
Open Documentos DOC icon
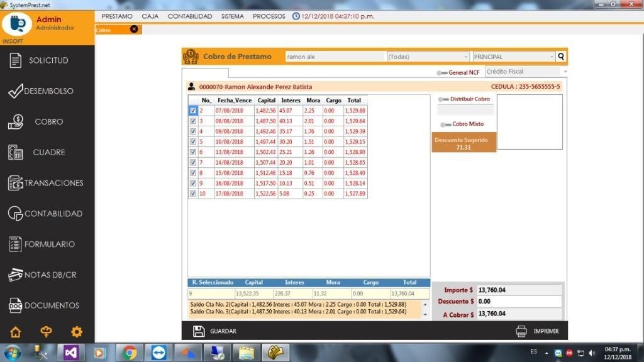15,305
